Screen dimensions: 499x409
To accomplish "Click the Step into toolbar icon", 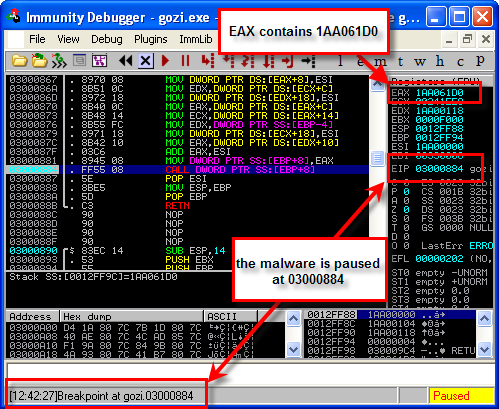I will point(208,61).
